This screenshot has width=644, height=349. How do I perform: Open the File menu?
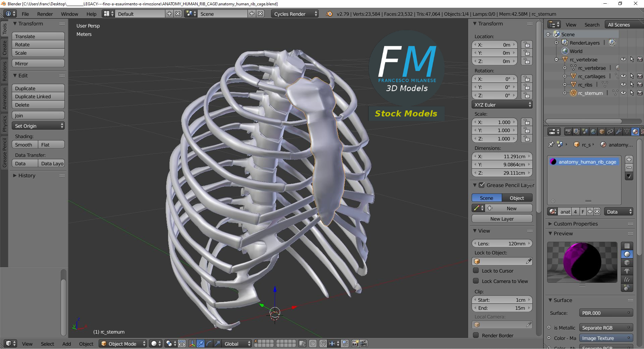click(25, 14)
